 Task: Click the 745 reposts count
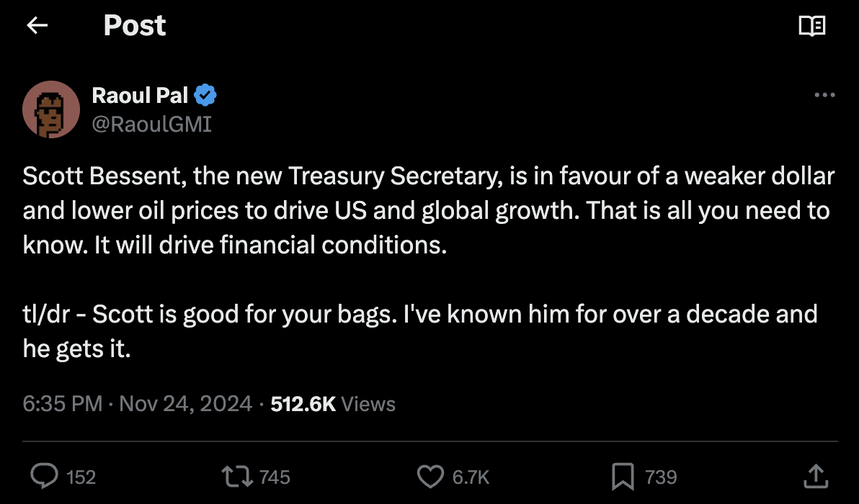tap(274, 477)
